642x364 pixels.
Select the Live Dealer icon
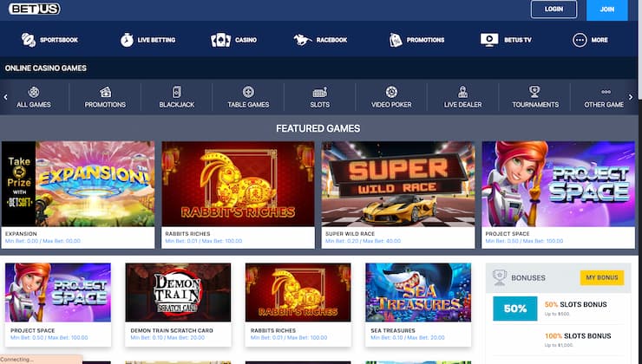click(x=462, y=92)
